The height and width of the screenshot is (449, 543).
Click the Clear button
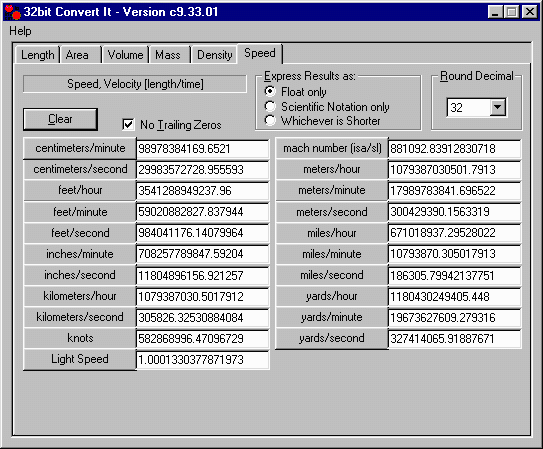click(60, 119)
